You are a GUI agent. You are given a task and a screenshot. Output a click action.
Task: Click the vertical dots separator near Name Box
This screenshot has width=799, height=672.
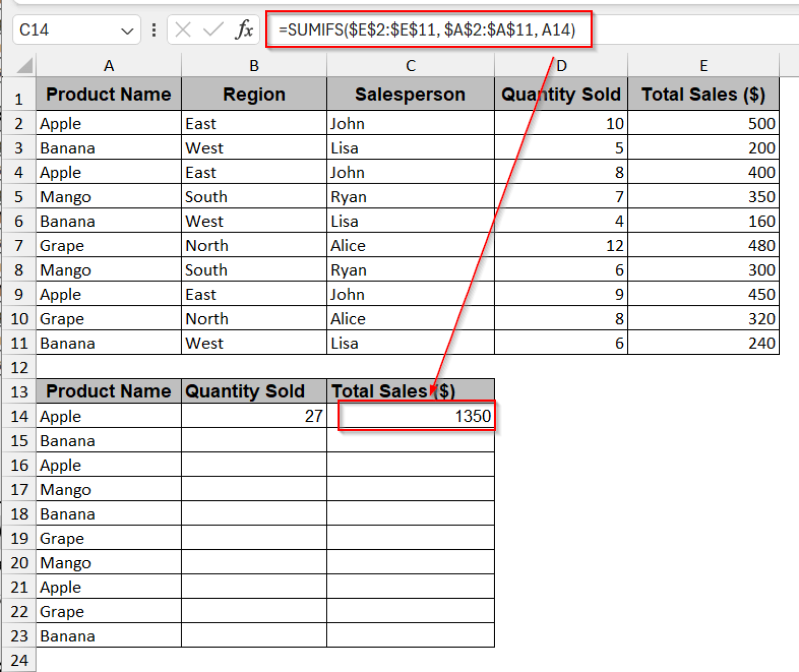pyautogui.click(x=153, y=30)
